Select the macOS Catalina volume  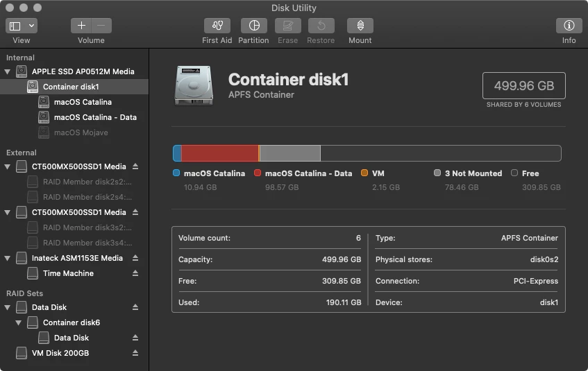click(x=74, y=102)
